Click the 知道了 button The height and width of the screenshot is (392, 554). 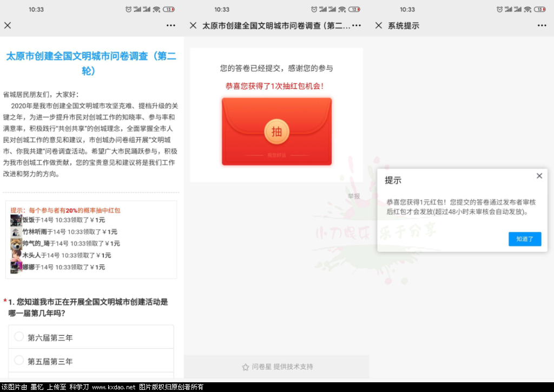[x=524, y=239]
